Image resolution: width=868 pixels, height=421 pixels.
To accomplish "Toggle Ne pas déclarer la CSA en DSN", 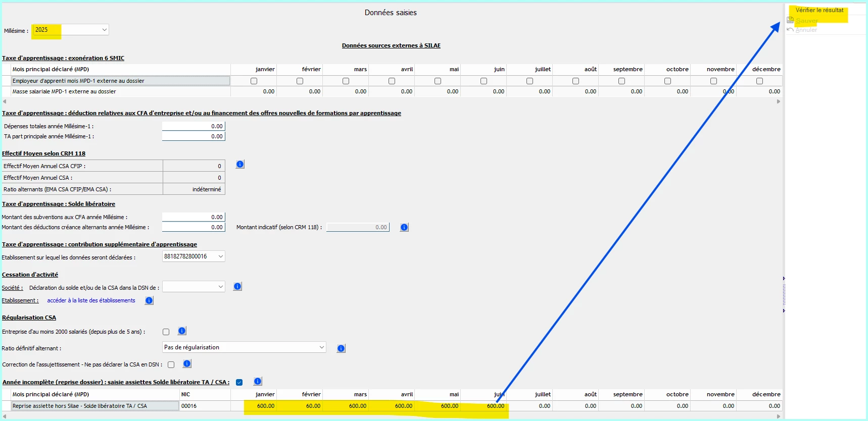I will point(171,364).
